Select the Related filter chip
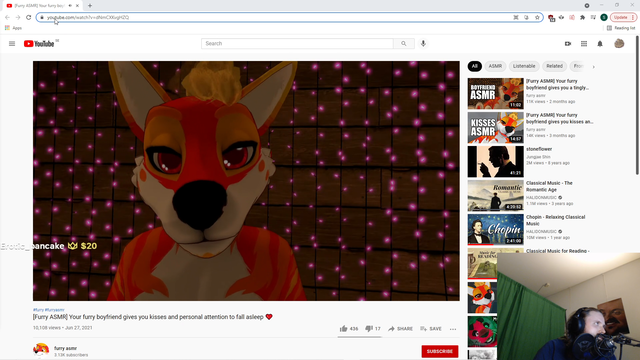Viewport: 640px width, 360px height. tap(554, 66)
